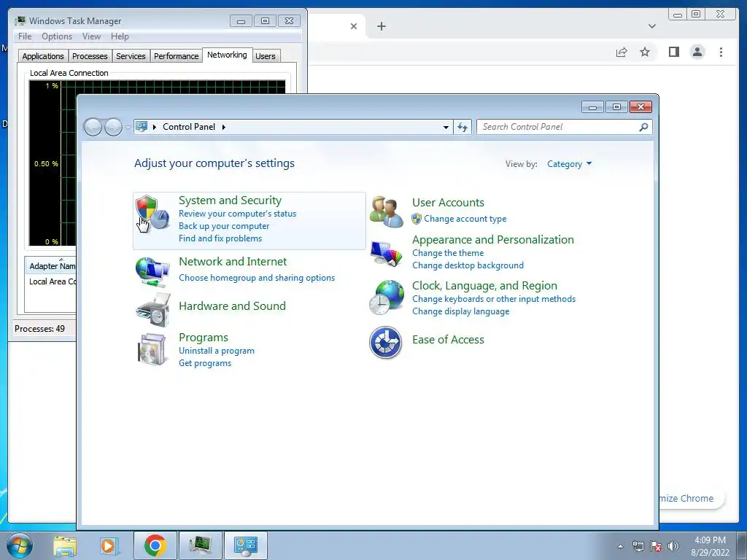This screenshot has height=560, width=747.
Task: Open Change display language link
Action: pyautogui.click(x=461, y=311)
